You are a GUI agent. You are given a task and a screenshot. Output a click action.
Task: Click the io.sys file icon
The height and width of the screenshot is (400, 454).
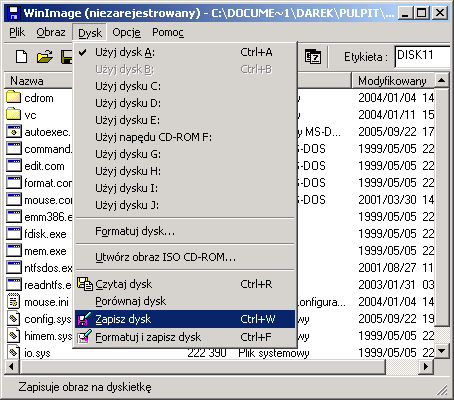click(14, 352)
